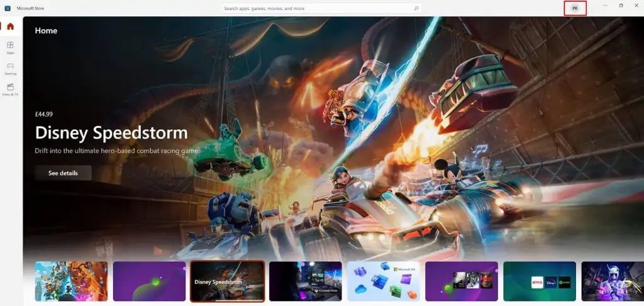Select the Netflix, Disney+ and Spotify thumbnail
This screenshot has height=306, width=644.
coord(540,281)
